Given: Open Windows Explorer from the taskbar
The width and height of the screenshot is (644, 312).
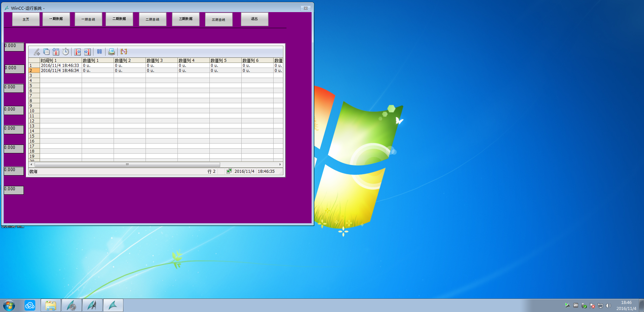Looking at the screenshot, I should pos(51,305).
